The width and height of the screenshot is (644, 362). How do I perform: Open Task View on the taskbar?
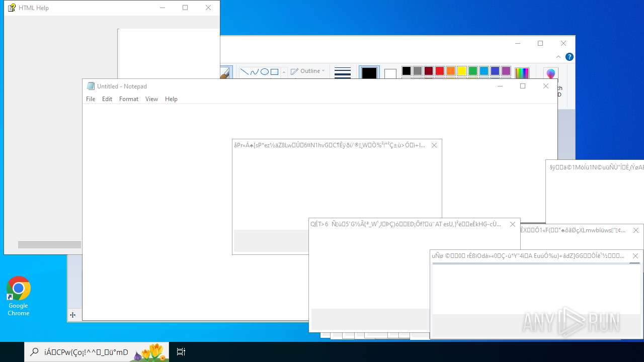click(x=181, y=352)
